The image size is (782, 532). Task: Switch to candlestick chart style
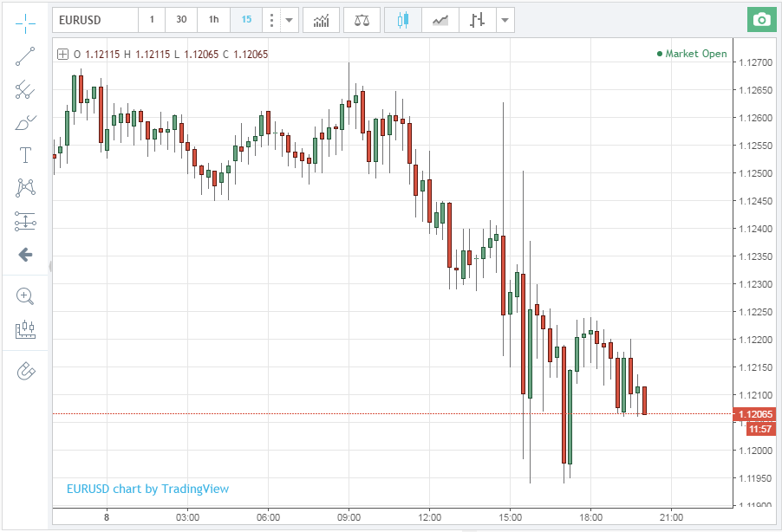(x=403, y=20)
